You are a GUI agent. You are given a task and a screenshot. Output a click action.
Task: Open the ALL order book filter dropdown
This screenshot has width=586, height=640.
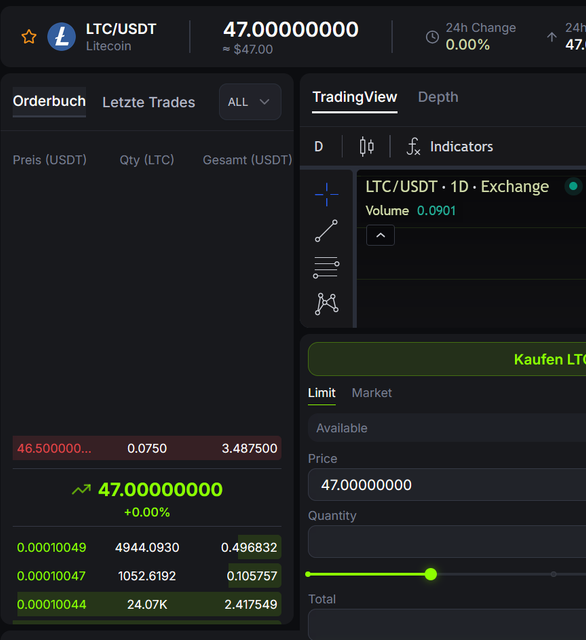click(250, 102)
